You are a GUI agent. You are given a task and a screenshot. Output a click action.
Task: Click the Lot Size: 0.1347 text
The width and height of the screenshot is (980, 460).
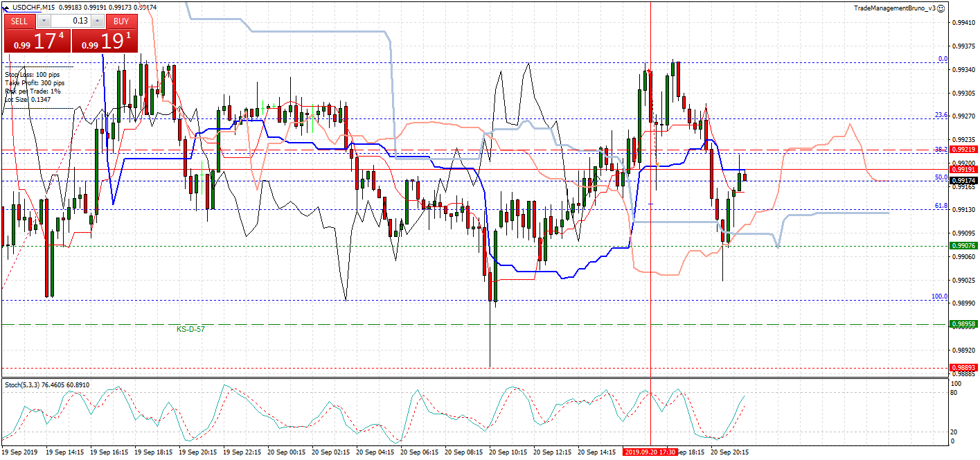28,100
